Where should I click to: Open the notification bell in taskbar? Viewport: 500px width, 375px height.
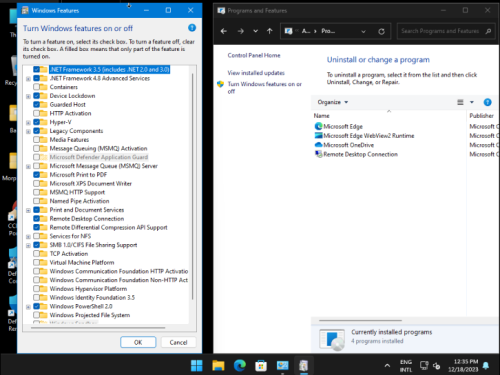(x=486, y=366)
